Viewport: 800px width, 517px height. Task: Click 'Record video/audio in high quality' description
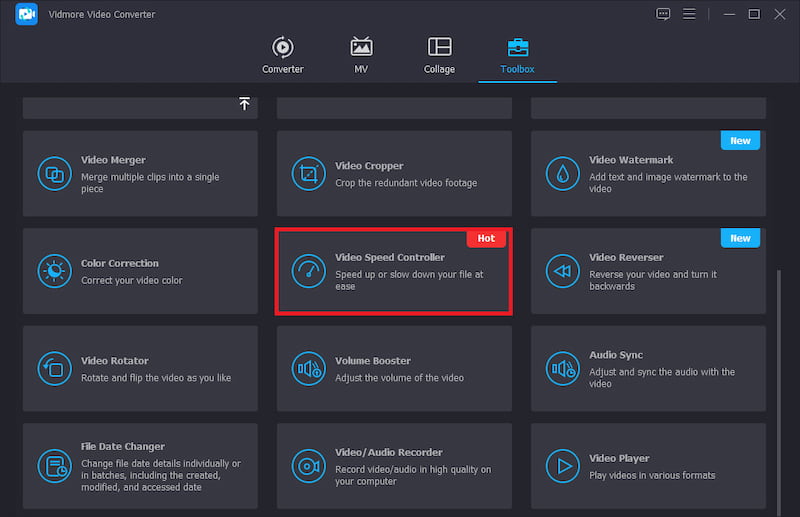tap(413, 475)
